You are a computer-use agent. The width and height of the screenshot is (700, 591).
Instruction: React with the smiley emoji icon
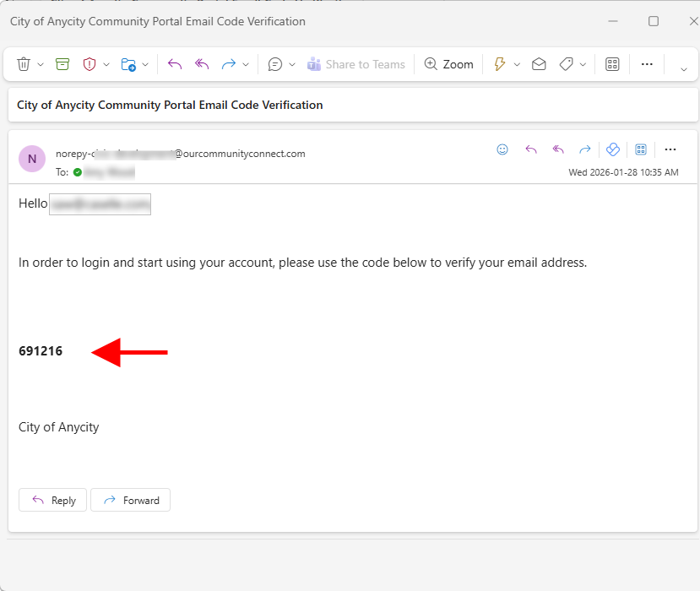pyautogui.click(x=502, y=149)
